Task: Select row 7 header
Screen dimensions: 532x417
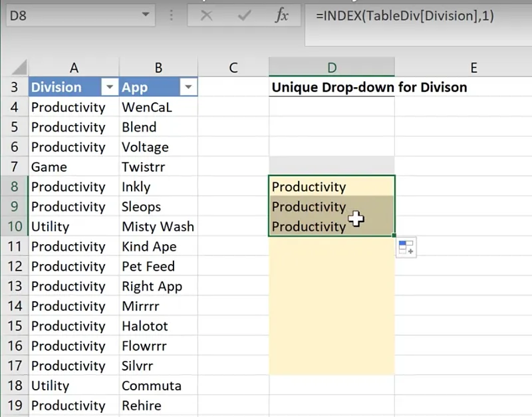Action: [14, 167]
